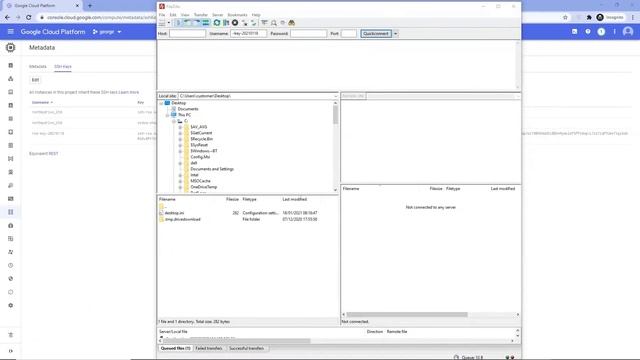
Task: Click Host input field
Action: pyautogui.click(x=187, y=33)
